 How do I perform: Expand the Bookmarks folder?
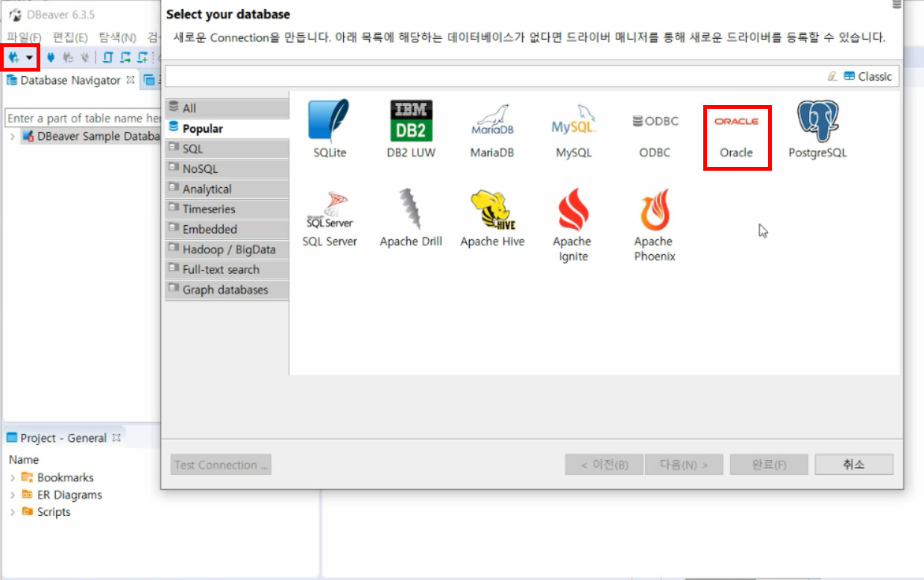pyautogui.click(x=13, y=477)
